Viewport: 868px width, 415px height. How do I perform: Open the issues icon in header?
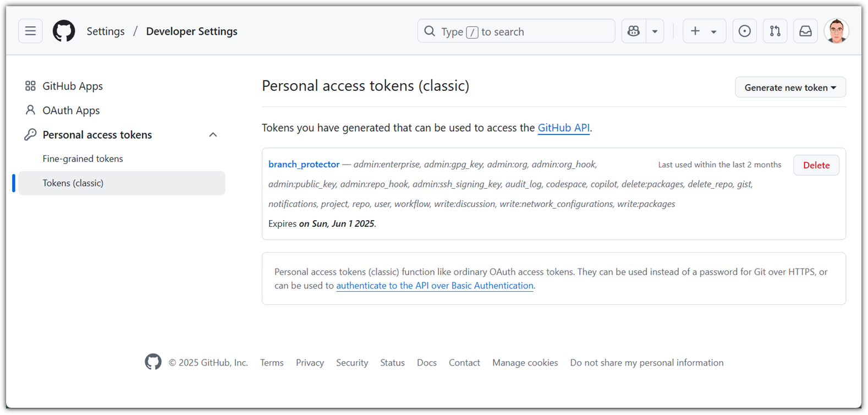pyautogui.click(x=744, y=31)
